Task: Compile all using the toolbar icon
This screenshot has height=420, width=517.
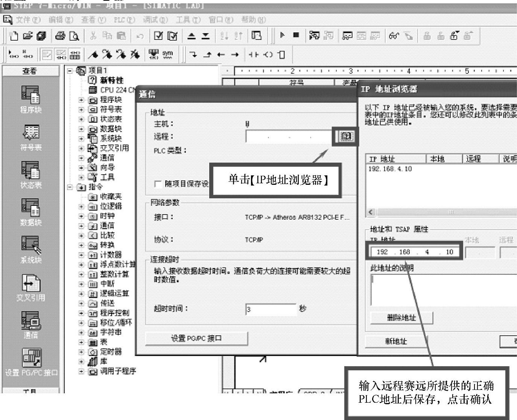Action: (x=172, y=36)
